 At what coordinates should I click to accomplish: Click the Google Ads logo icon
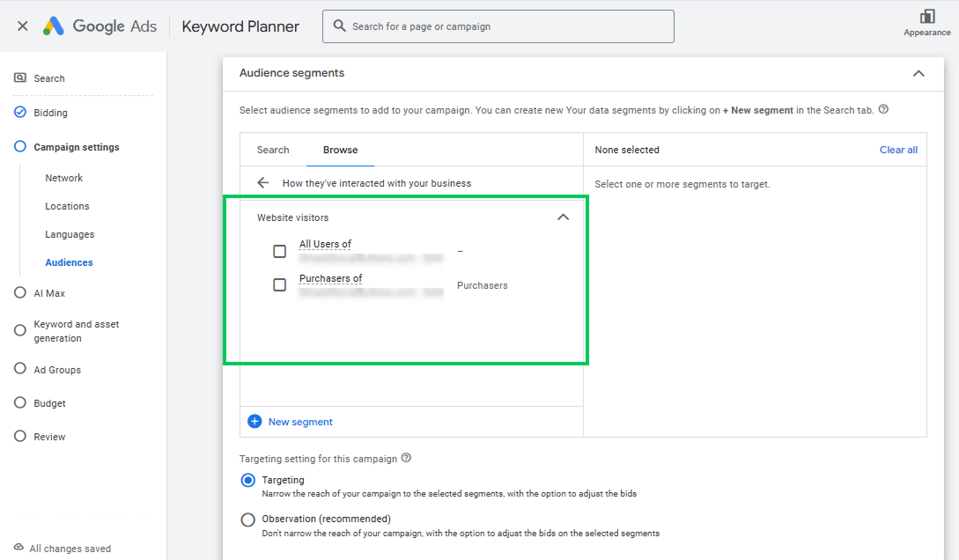click(53, 26)
